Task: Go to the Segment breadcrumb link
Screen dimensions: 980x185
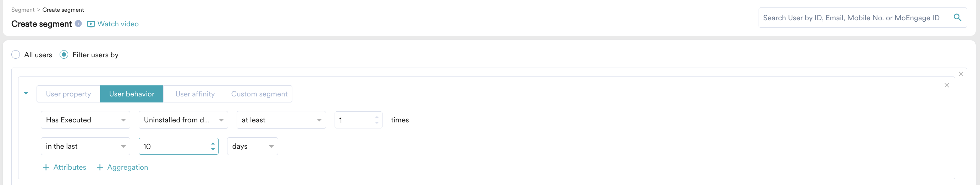Action: (x=23, y=10)
